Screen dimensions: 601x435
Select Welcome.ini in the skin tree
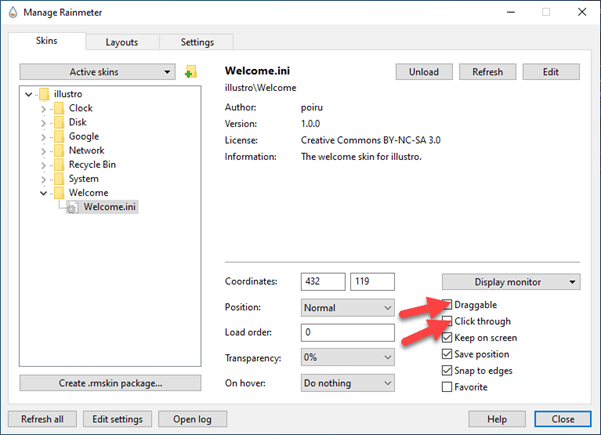(110, 207)
